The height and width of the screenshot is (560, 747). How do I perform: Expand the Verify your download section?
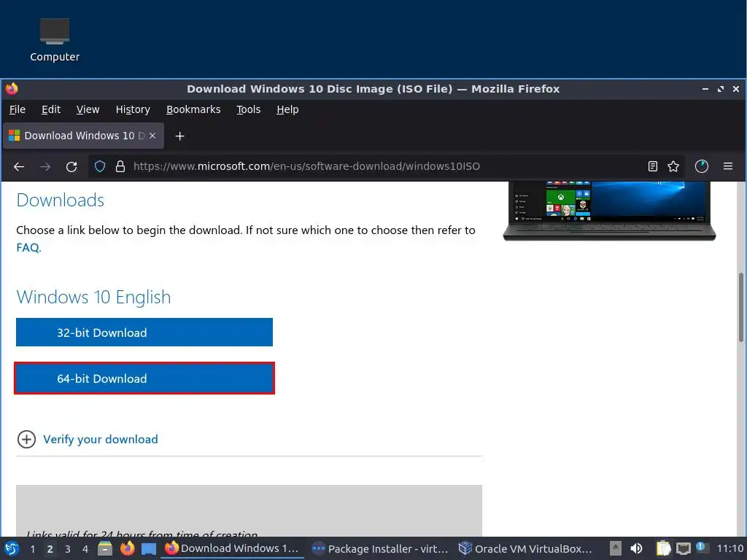pyautogui.click(x=26, y=439)
